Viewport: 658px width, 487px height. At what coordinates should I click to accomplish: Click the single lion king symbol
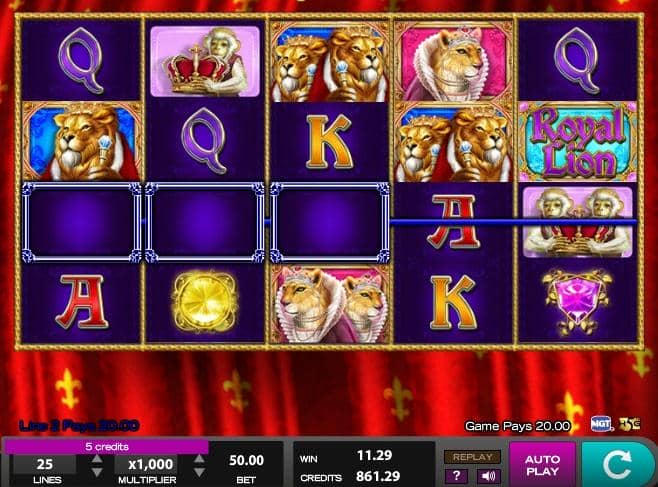tap(81, 141)
